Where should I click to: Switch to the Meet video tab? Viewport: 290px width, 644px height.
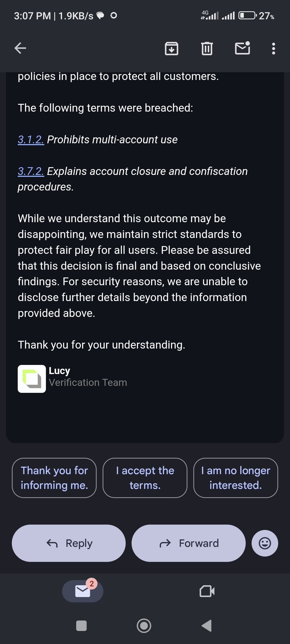point(207,591)
